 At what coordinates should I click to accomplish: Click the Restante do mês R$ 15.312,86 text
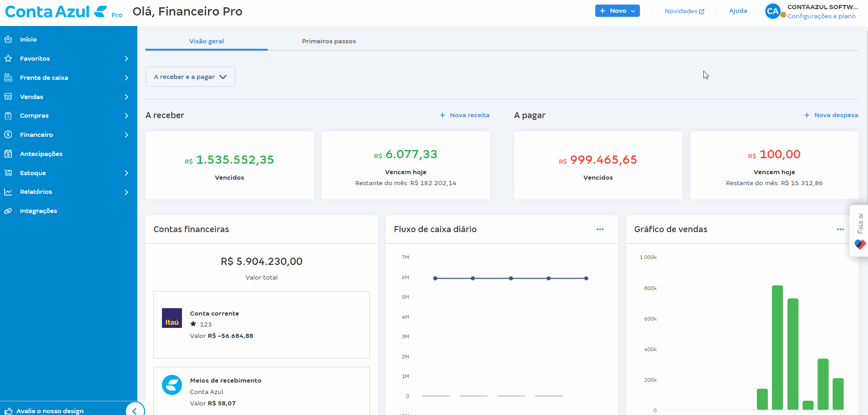click(774, 183)
